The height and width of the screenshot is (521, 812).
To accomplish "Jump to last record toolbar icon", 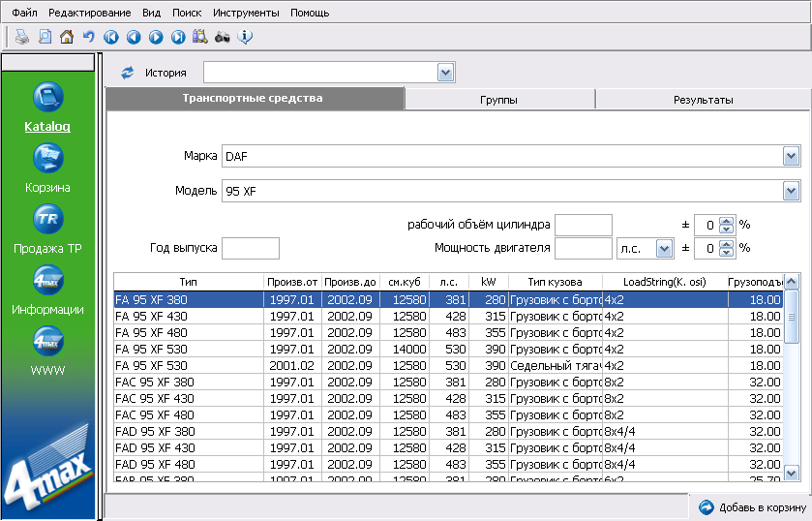I will (x=178, y=37).
